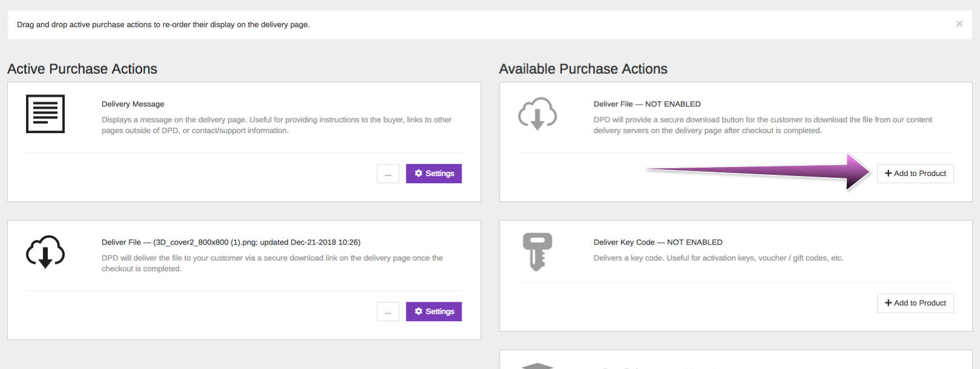This screenshot has height=369, width=980.
Task: Click the active Deliver File cloud download icon
Action: click(45, 252)
